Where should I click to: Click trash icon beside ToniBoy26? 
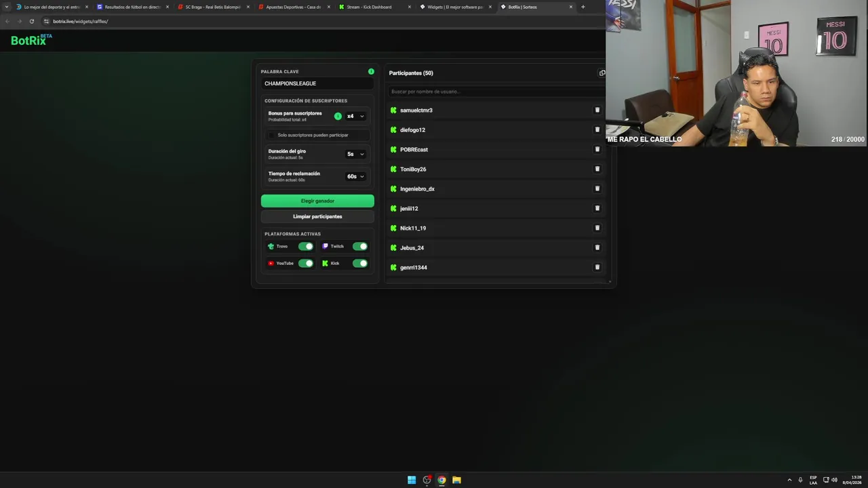pos(597,169)
